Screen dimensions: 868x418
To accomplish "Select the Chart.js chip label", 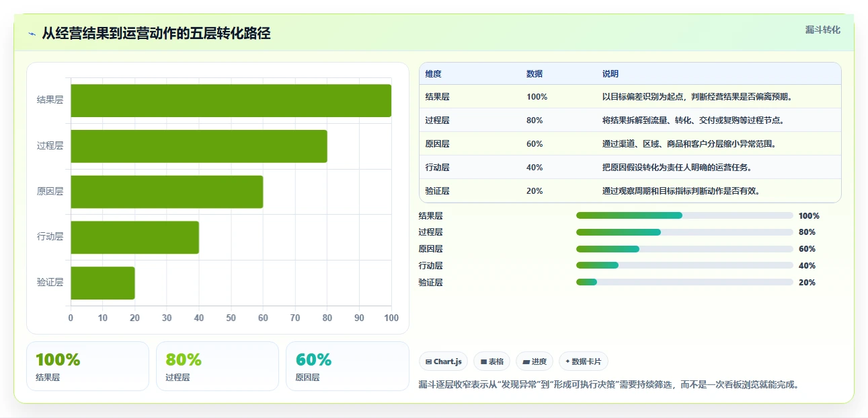I will pos(448,362).
